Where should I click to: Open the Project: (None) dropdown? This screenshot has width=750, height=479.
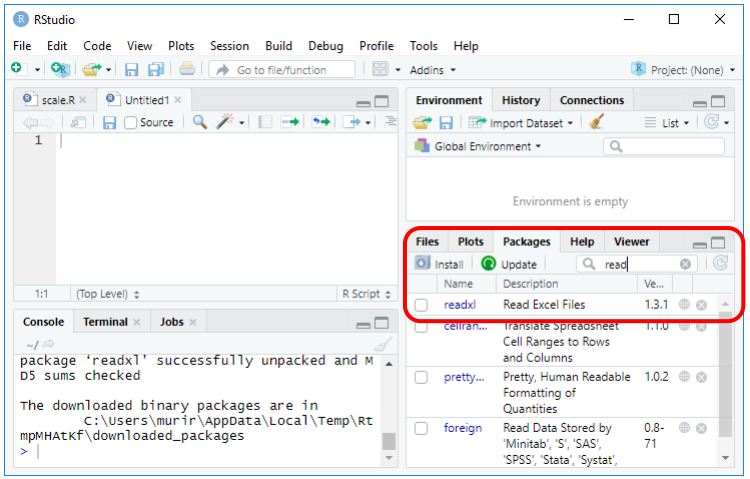(x=683, y=70)
